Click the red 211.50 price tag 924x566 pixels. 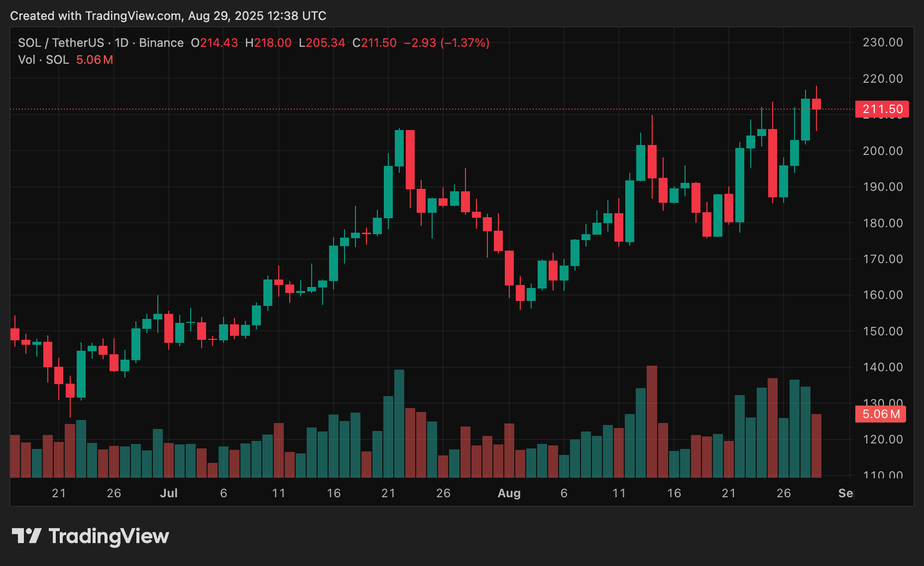(882, 109)
